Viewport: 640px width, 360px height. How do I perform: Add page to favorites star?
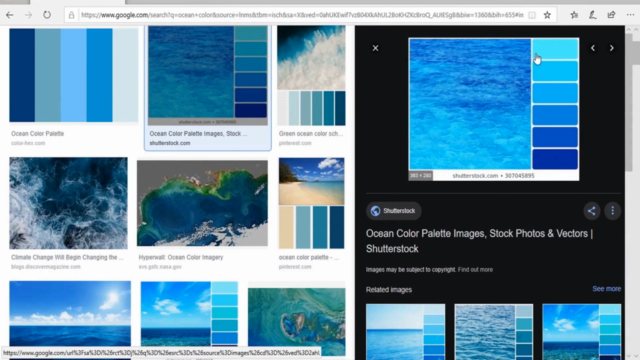click(x=547, y=15)
